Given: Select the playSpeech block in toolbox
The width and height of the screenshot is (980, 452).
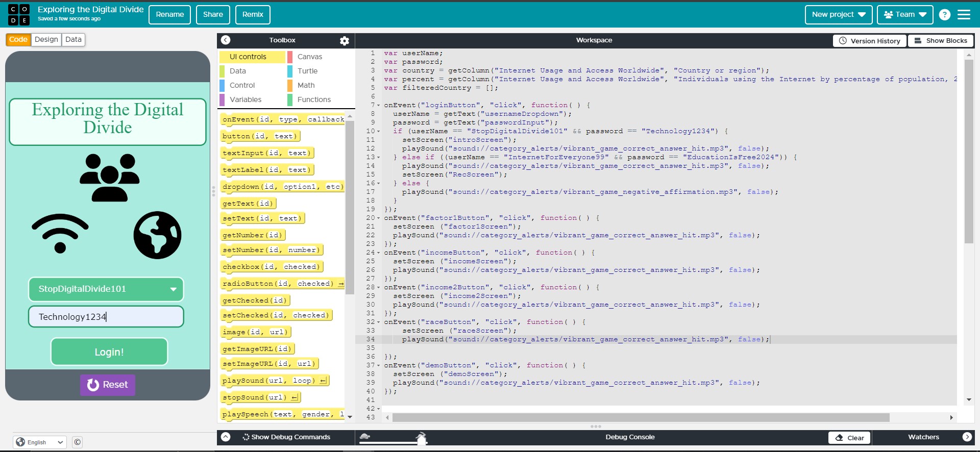Looking at the screenshot, I should [x=283, y=414].
